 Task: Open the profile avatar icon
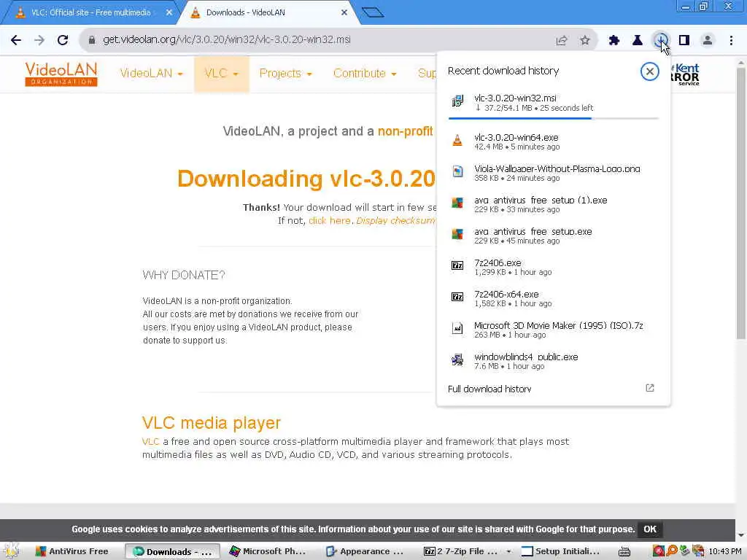[708, 41]
